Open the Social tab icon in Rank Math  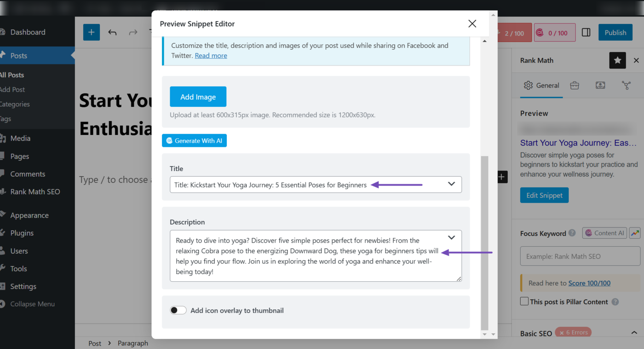(626, 85)
